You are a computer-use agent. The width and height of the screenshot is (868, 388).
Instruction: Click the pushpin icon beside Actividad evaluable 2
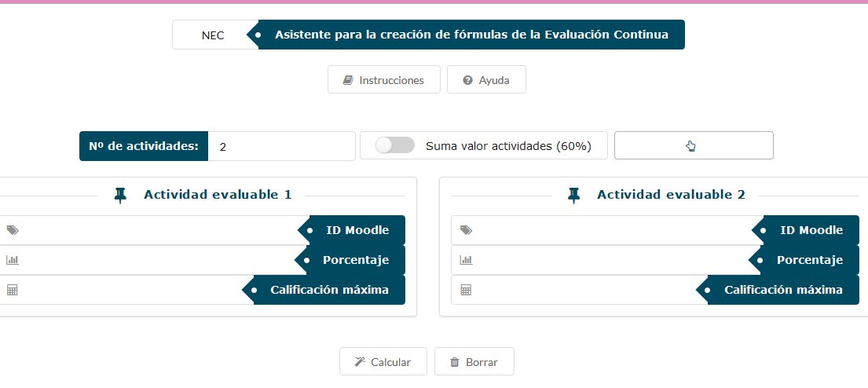(574, 196)
